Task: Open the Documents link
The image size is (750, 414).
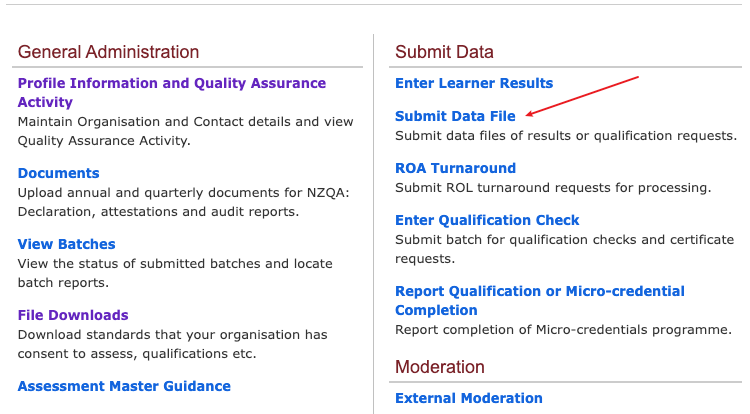Action: 58,173
